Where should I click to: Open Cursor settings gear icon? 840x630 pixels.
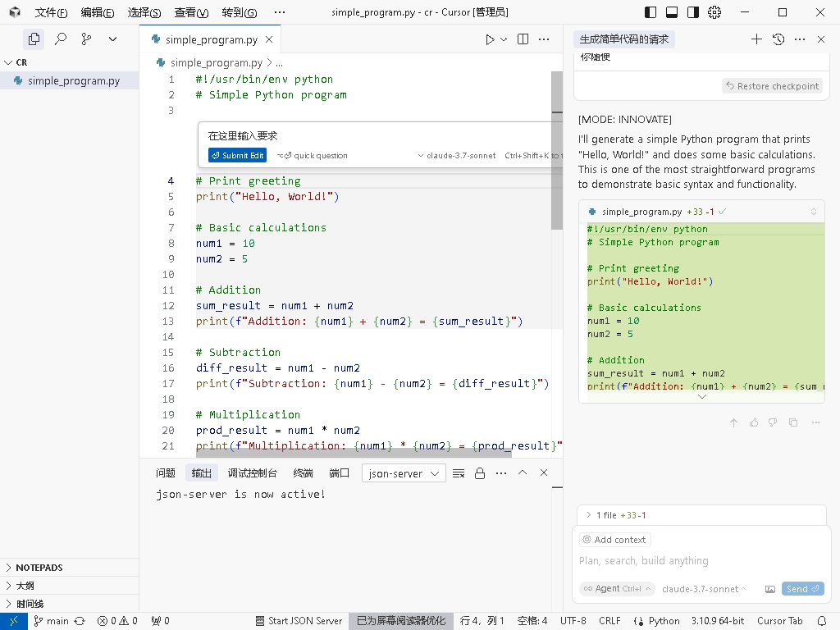[714, 11]
